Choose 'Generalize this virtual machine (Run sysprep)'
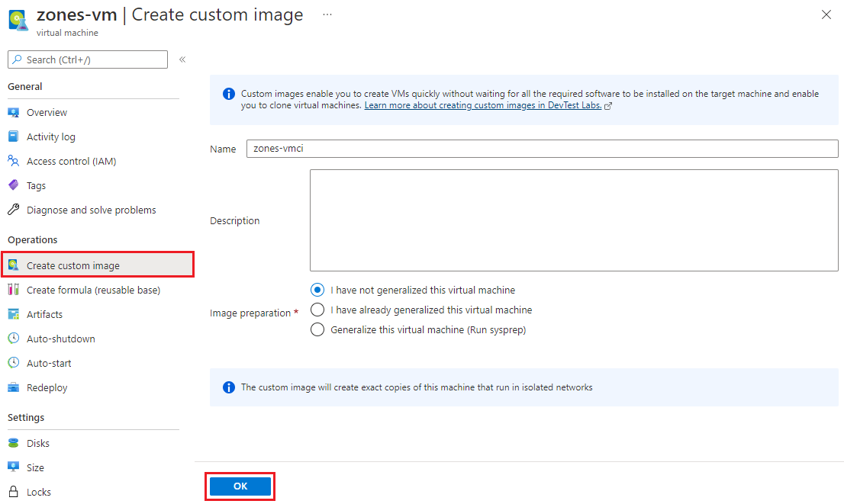The image size is (844, 504). coord(317,329)
